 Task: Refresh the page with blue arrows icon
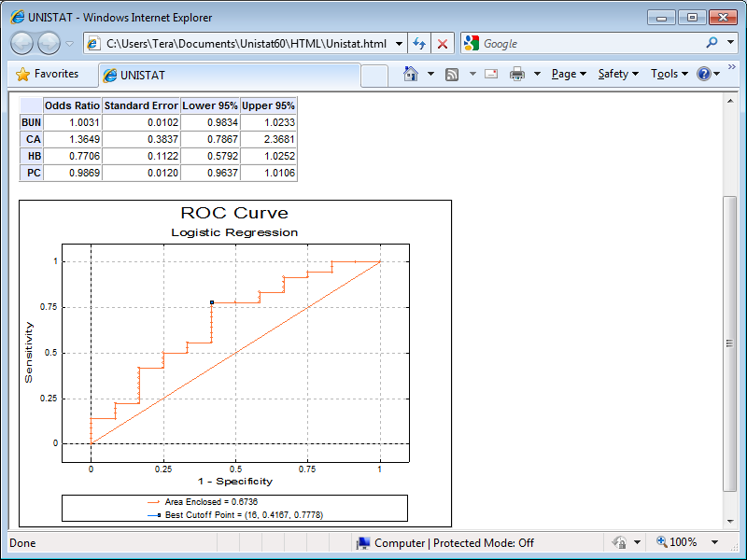[x=419, y=44]
